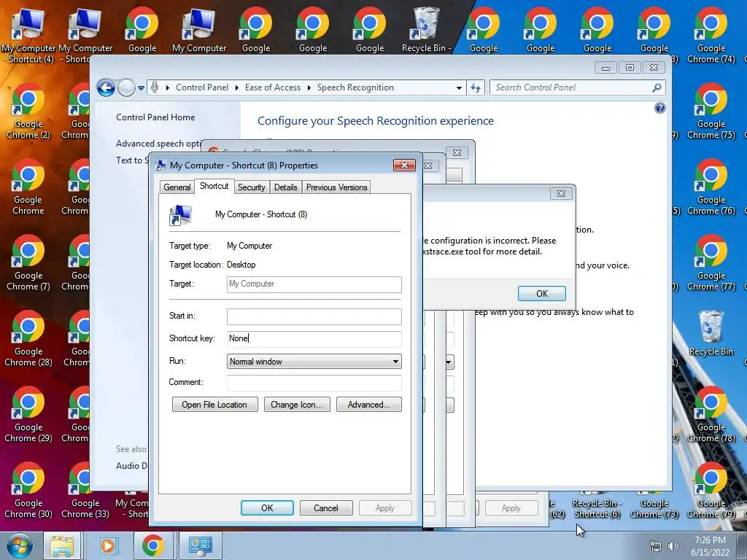Viewport: 747px width, 560px height.
Task: Select the My Computer Shortcut (4) icon
Action: tap(28, 35)
